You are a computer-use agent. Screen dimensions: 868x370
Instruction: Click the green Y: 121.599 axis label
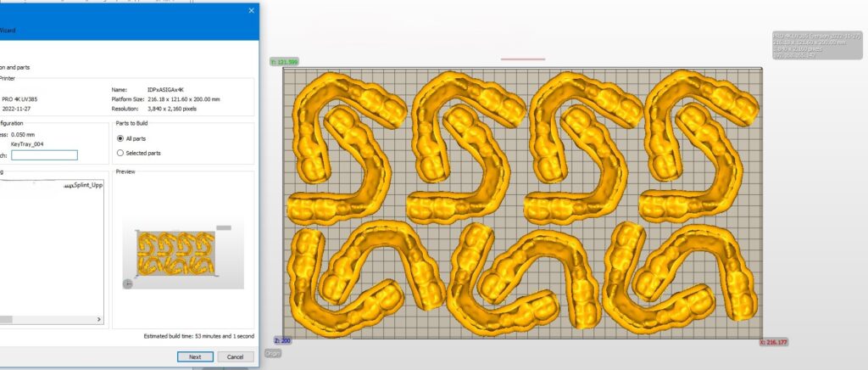284,62
